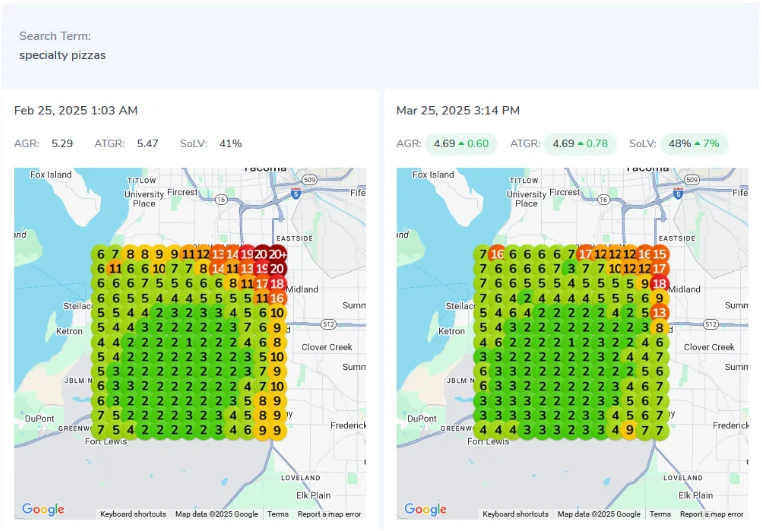Select the 15 marker on Mar 25 map

click(659, 254)
